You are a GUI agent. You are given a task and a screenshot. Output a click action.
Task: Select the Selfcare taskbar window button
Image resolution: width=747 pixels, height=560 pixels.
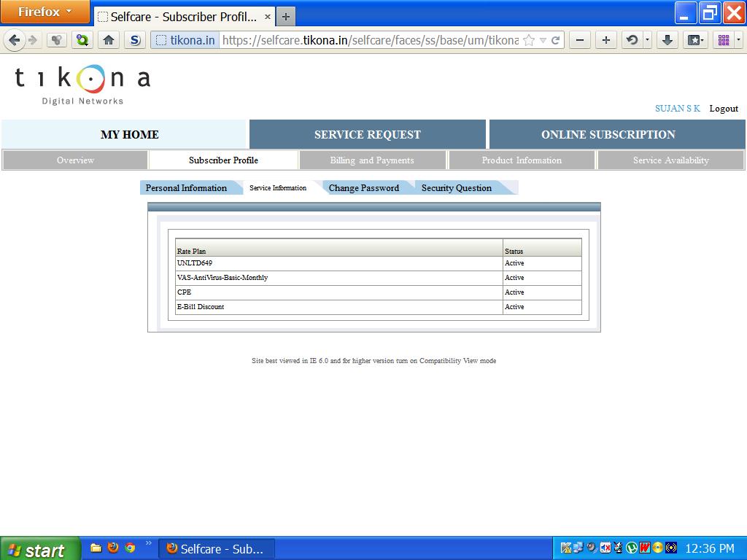coord(216,548)
